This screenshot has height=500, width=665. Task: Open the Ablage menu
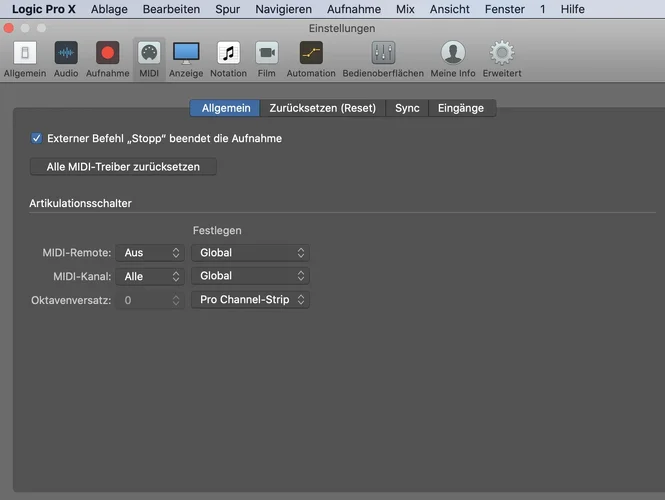109,9
